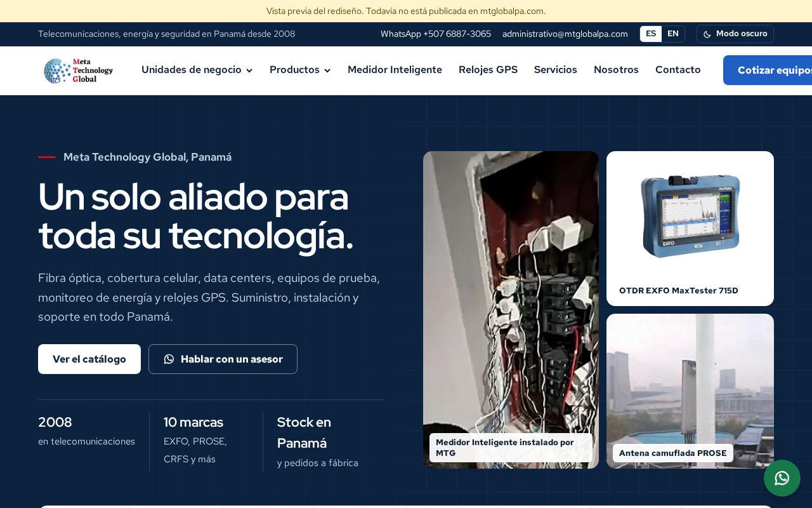Screen dimensions: 812x508
Task: Expand the Productos dropdown menu
Action: pyautogui.click(x=300, y=70)
